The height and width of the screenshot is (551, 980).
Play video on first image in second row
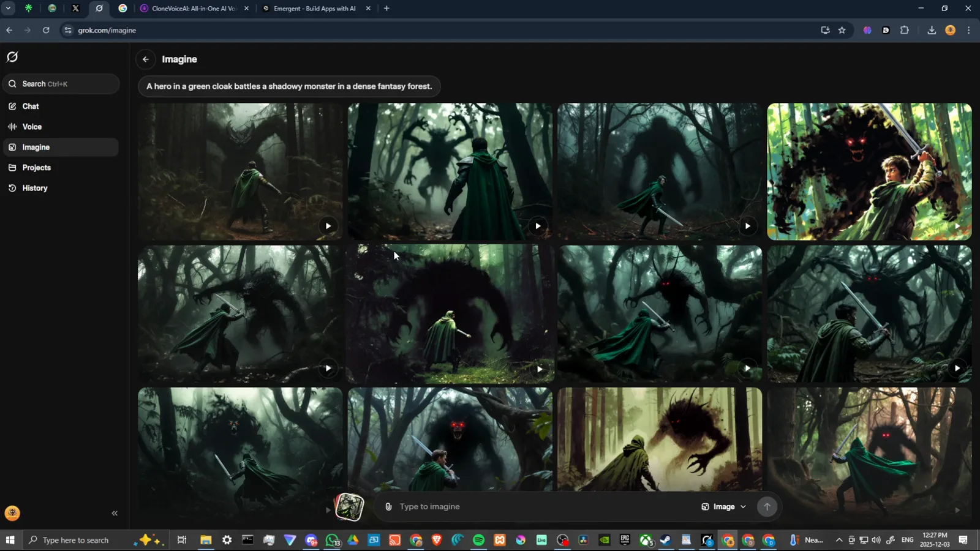(x=328, y=368)
